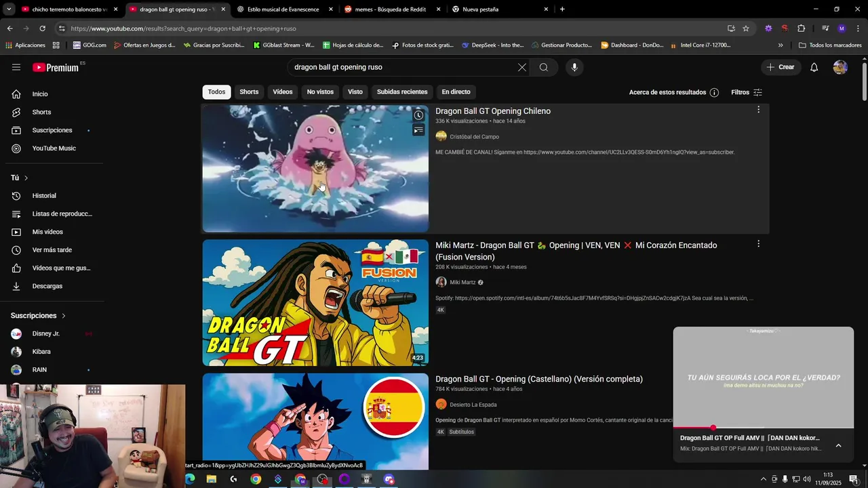868x488 pixels.
Task: Show hidden system tray icons
Action: click(x=764, y=479)
